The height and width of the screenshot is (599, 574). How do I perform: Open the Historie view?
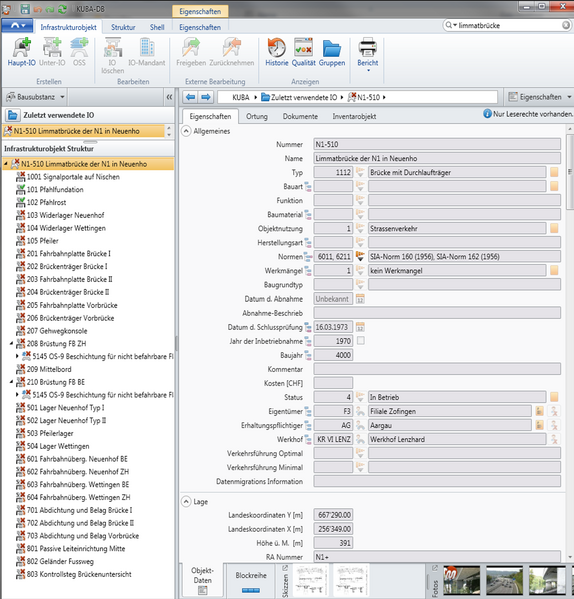point(276,52)
